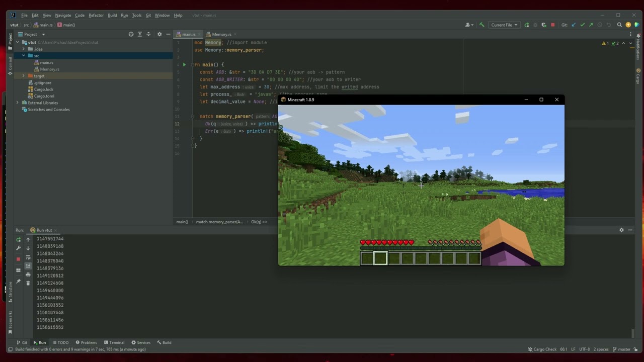The width and height of the screenshot is (644, 362).
Task: Collapse the src folder
Action: [23, 56]
